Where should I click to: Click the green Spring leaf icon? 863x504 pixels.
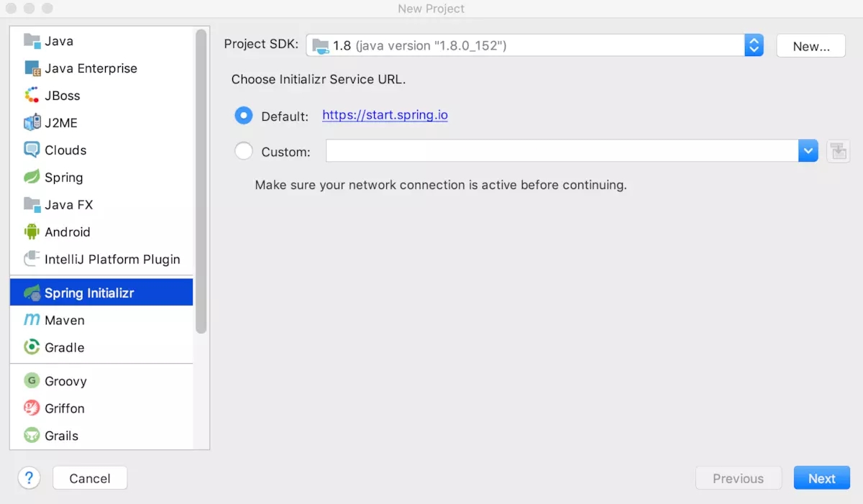pos(32,178)
